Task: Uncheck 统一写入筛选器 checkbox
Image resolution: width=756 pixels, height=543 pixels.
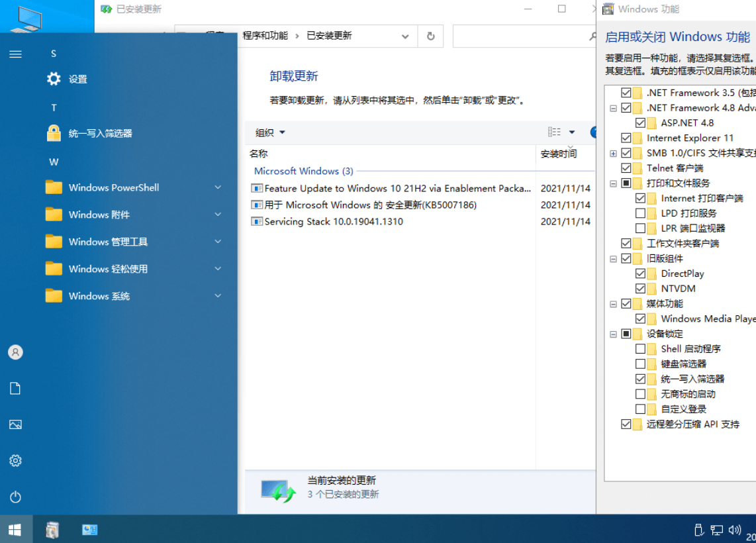Action: [x=640, y=379]
